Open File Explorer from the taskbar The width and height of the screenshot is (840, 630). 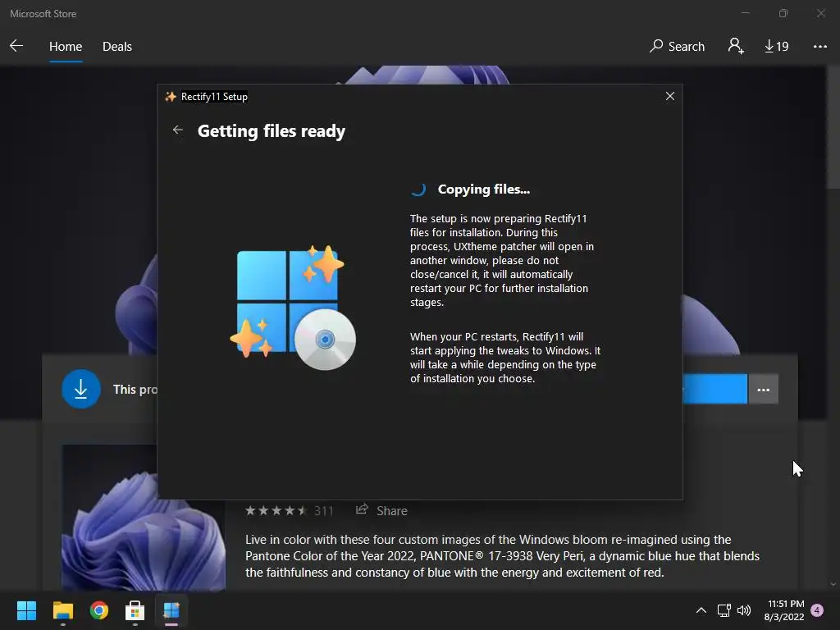coord(62,610)
